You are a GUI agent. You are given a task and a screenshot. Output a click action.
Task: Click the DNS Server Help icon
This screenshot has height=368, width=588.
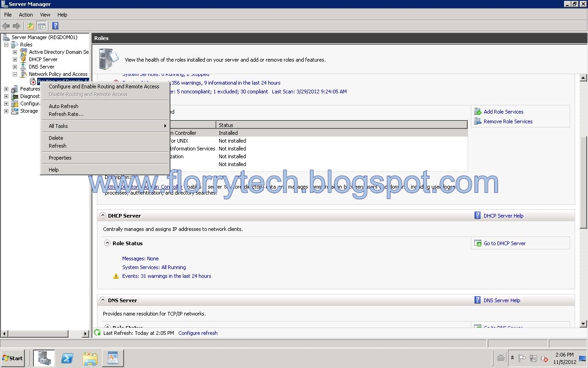[x=478, y=300]
